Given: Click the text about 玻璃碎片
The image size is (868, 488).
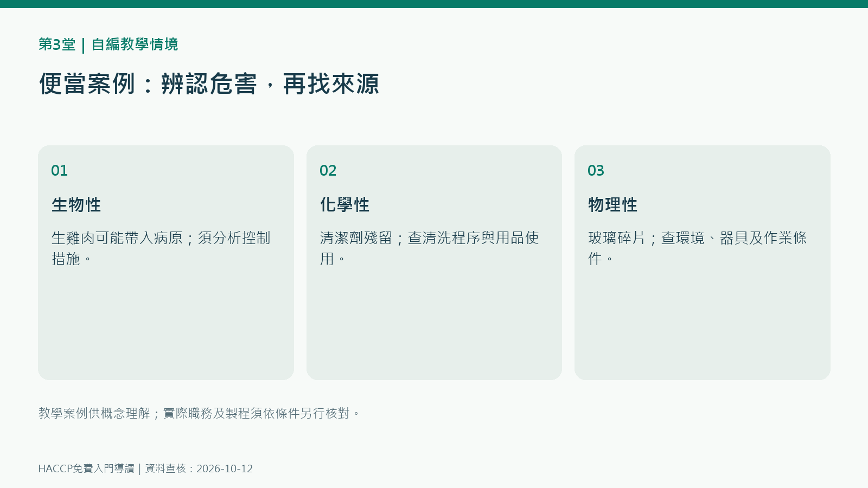Looking at the screenshot, I should click(x=698, y=248).
